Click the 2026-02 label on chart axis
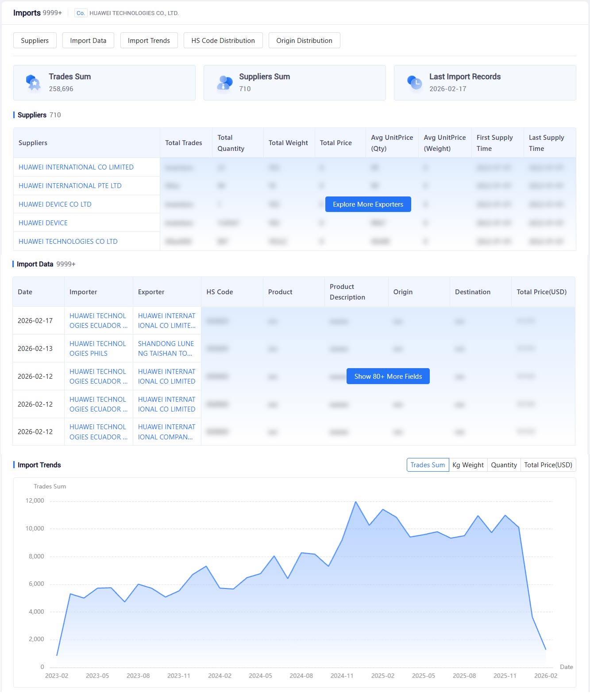Image resolution: width=590 pixels, height=700 pixels. [546, 676]
